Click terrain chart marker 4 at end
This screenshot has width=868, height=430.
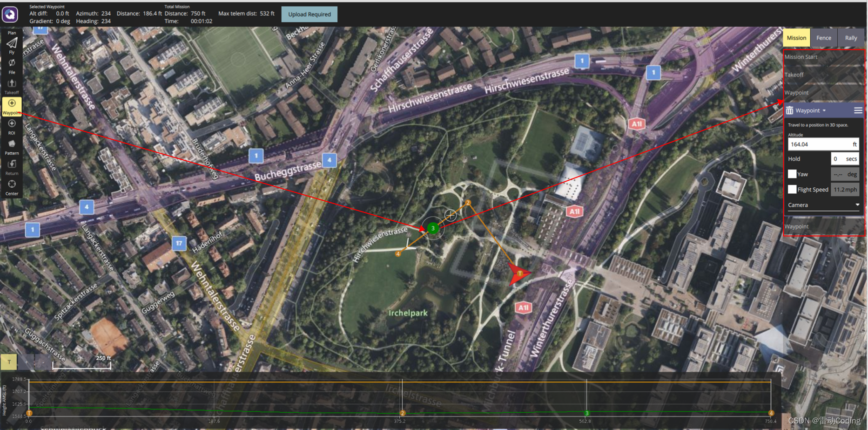point(771,413)
